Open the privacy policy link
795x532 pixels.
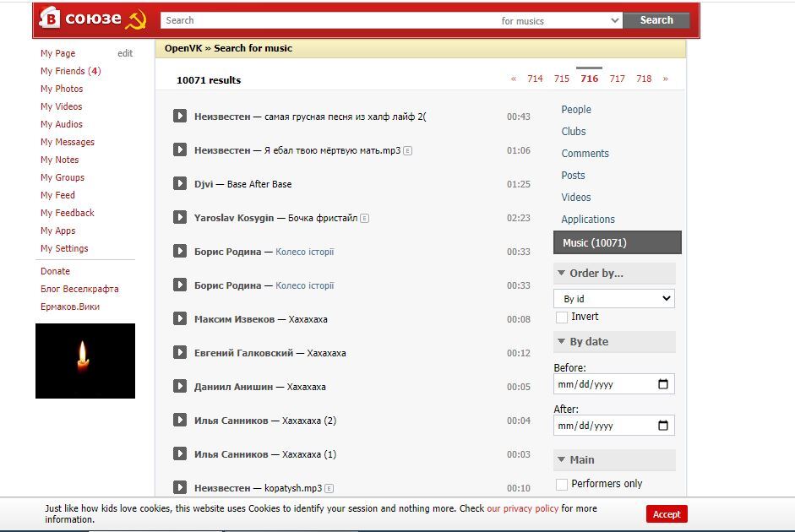522,508
